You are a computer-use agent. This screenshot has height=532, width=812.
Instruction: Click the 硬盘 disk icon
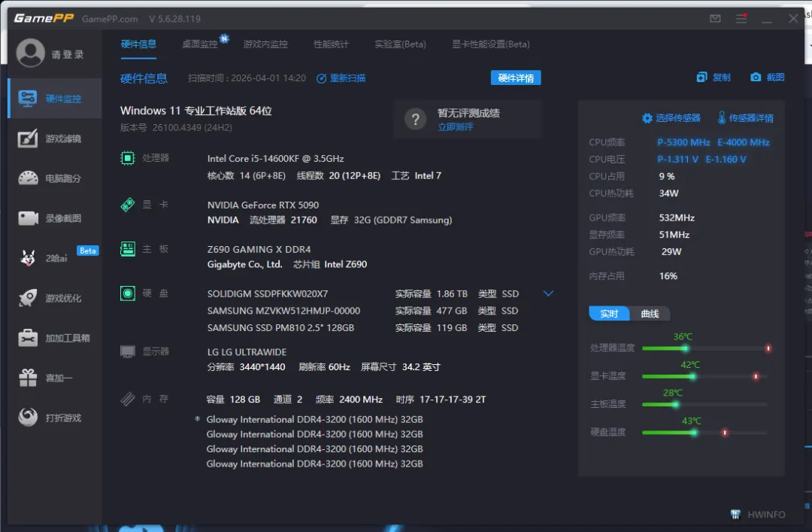tap(127, 293)
